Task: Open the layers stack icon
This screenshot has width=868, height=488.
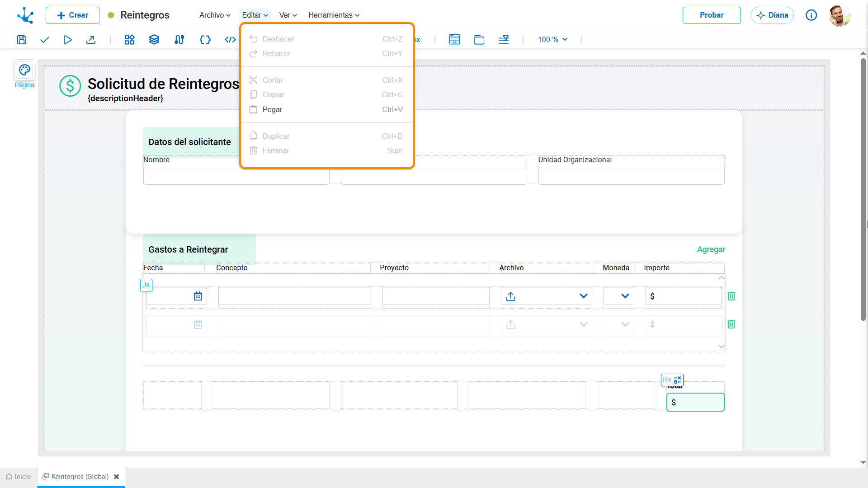Action: coord(154,40)
